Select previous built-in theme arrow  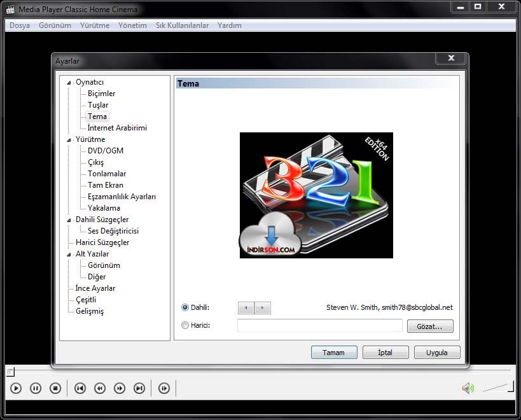click(246, 308)
